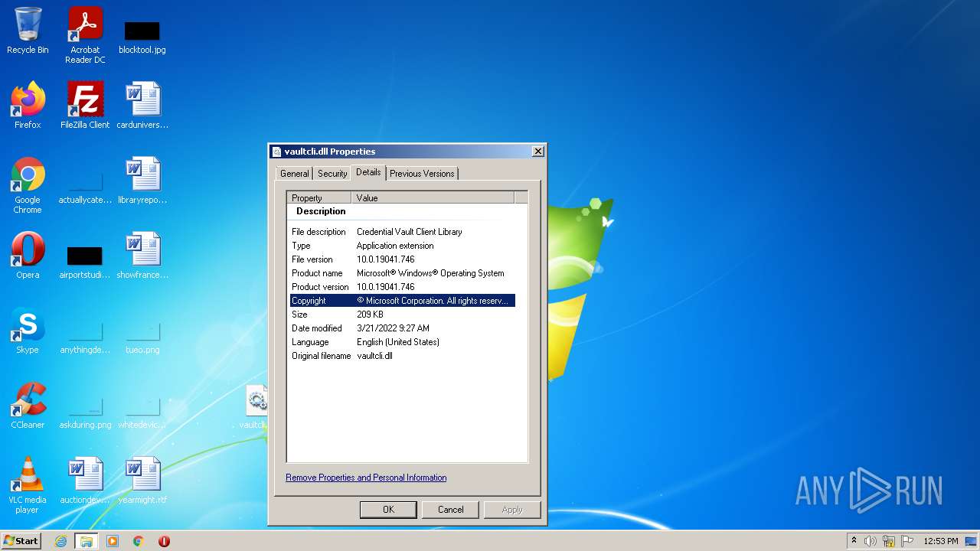Image resolution: width=980 pixels, height=551 pixels.
Task: Select airportstudi file on desktop
Action: (85, 261)
